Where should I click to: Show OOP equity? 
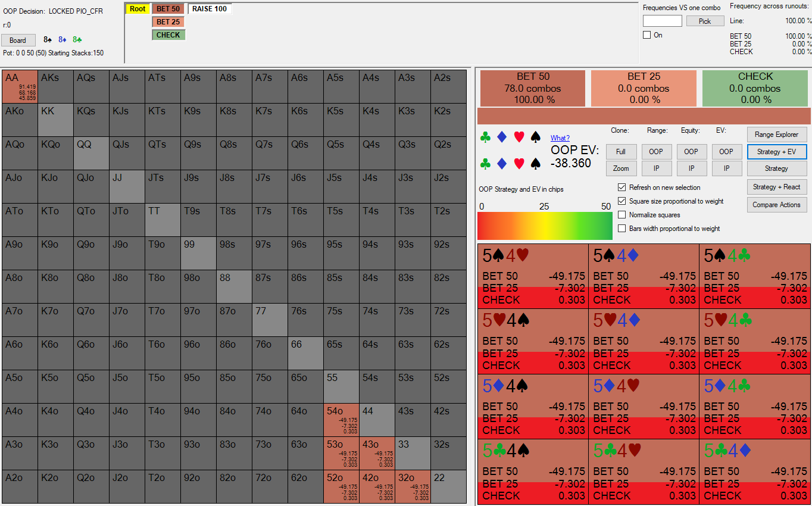click(691, 152)
